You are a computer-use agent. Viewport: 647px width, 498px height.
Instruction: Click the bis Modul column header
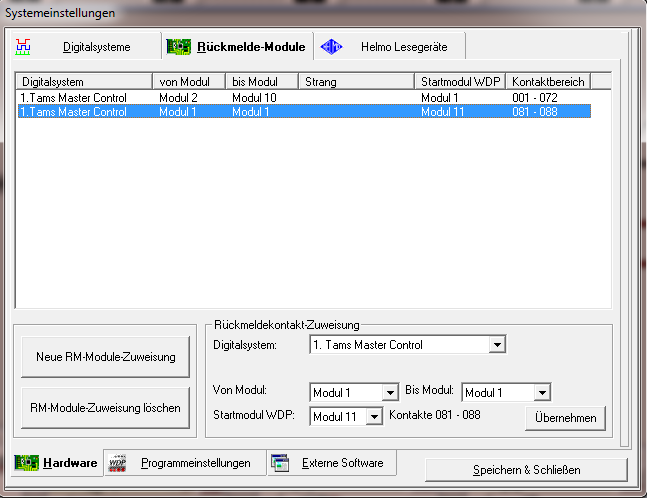[x=262, y=81]
